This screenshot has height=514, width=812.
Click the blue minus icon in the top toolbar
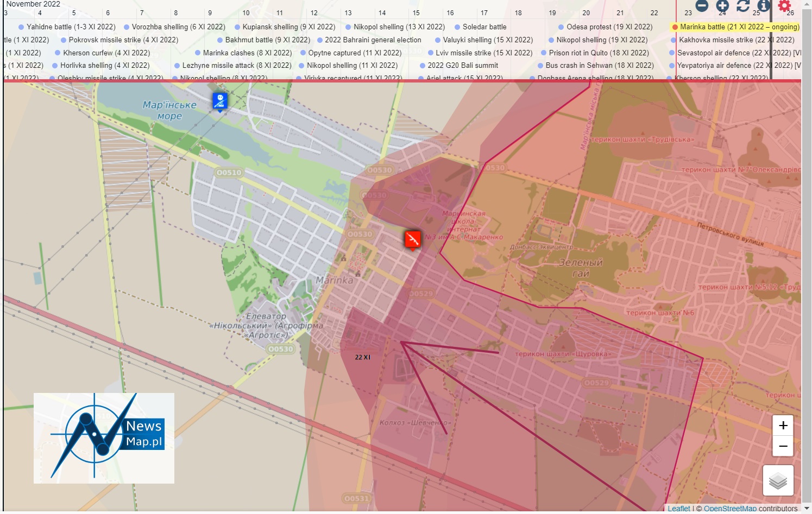702,5
